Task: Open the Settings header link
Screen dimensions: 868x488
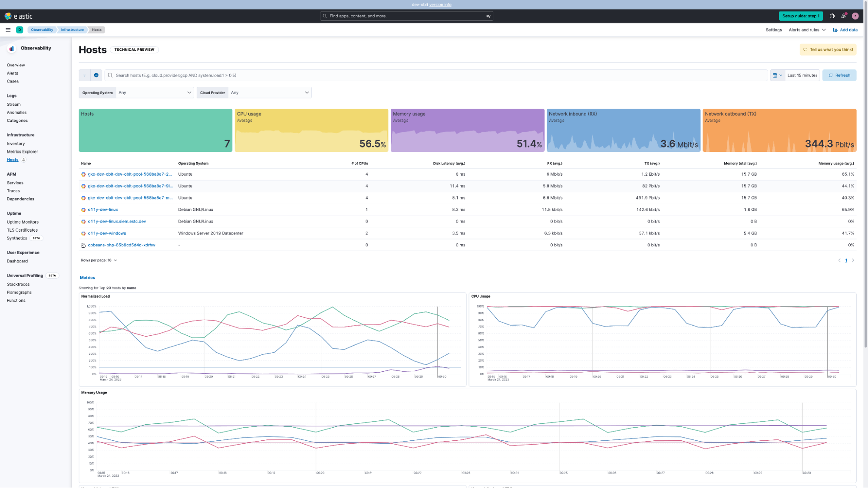Action: (773, 30)
